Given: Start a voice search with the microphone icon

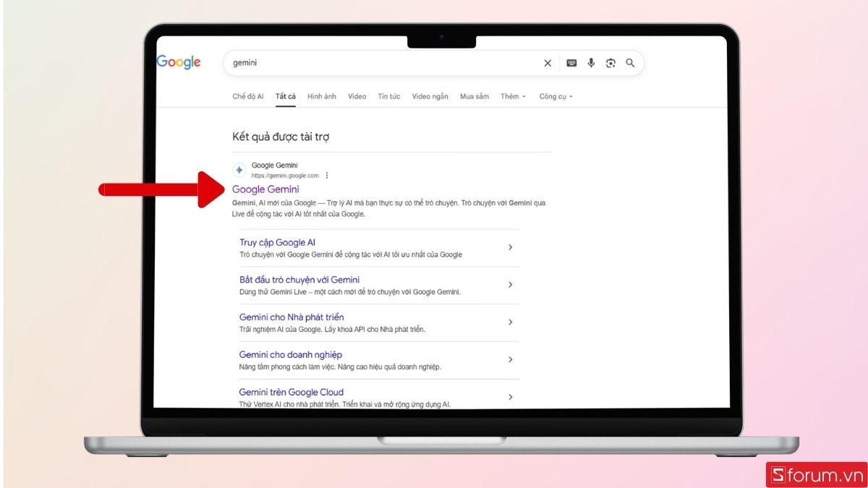Looking at the screenshot, I should [591, 63].
